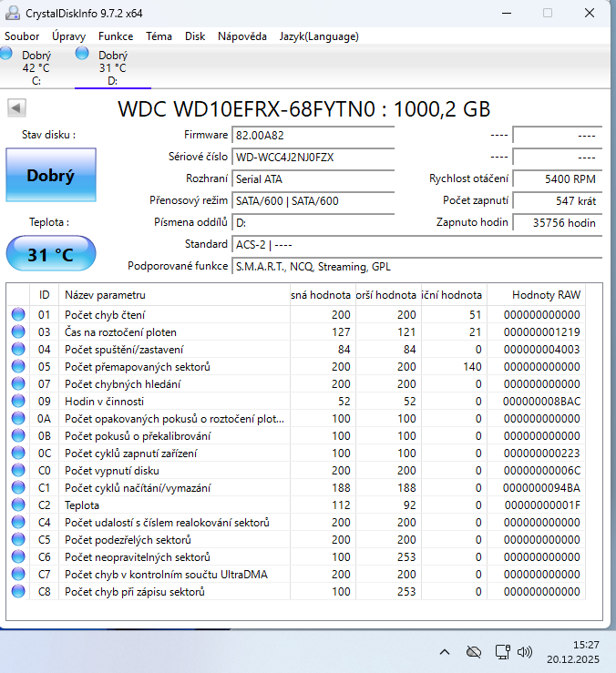Click status orb beside Teplota row C2
616x673 pixels.
[x=18, y=505]
